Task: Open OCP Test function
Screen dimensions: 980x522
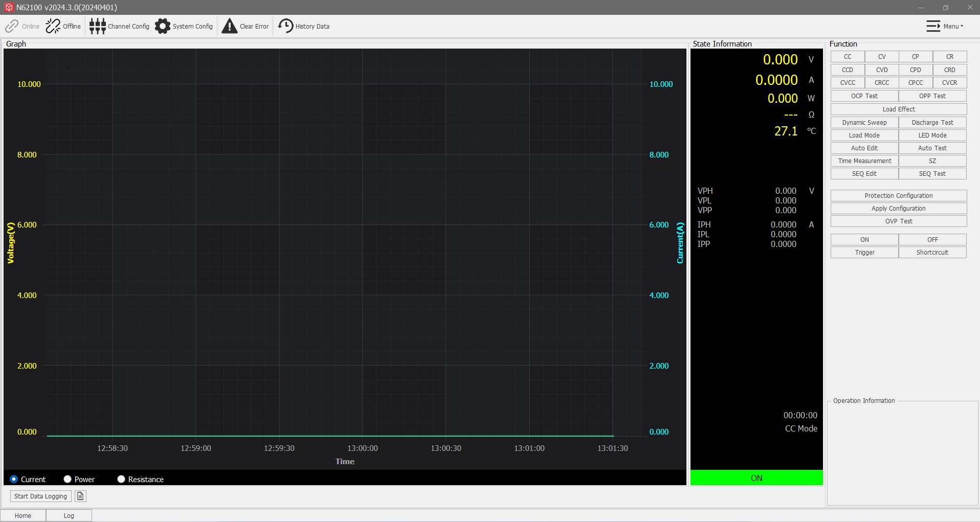Action: coord(864,96)
